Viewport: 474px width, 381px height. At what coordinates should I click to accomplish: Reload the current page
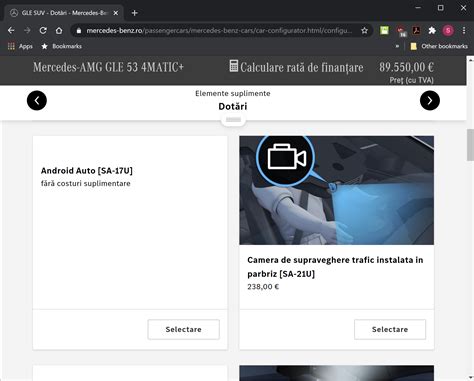43,31
